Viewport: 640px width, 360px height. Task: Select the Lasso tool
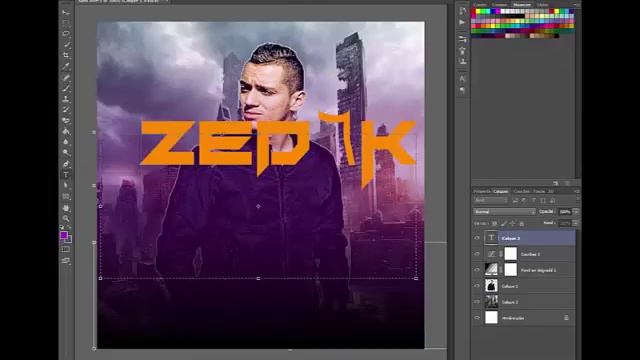click(66, 33)
